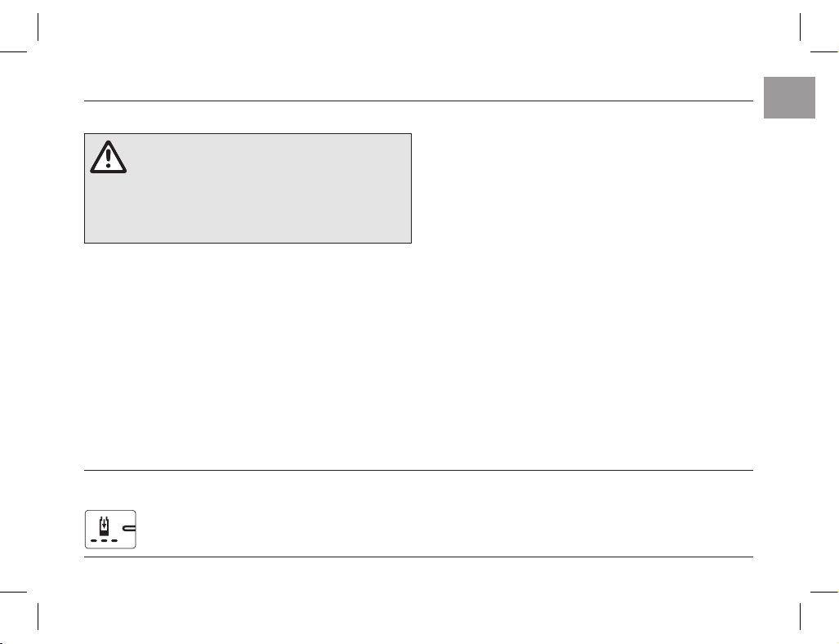Click the bottom-right horizontal crop mark
839x644 pixels.
point(824,592)
